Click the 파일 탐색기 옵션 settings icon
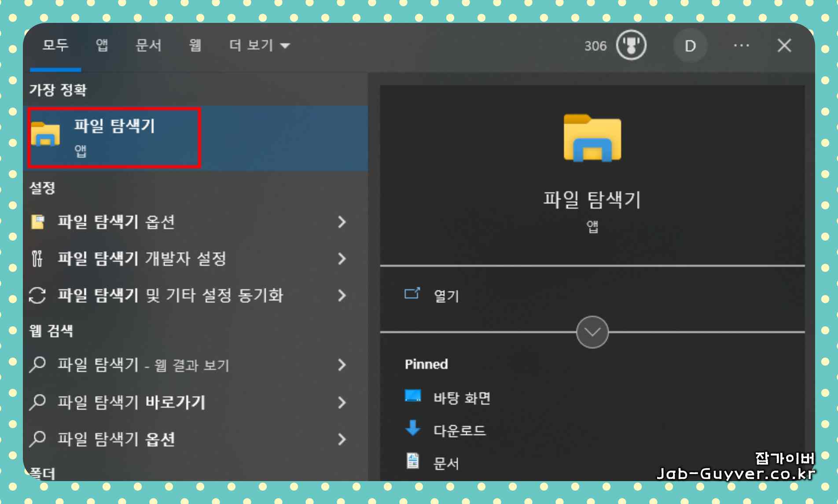 [x=38, y=222]
